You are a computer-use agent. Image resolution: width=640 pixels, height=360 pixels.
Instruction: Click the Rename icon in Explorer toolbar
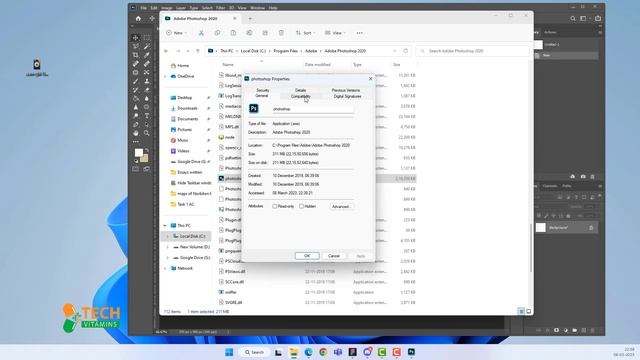point(249,33)
